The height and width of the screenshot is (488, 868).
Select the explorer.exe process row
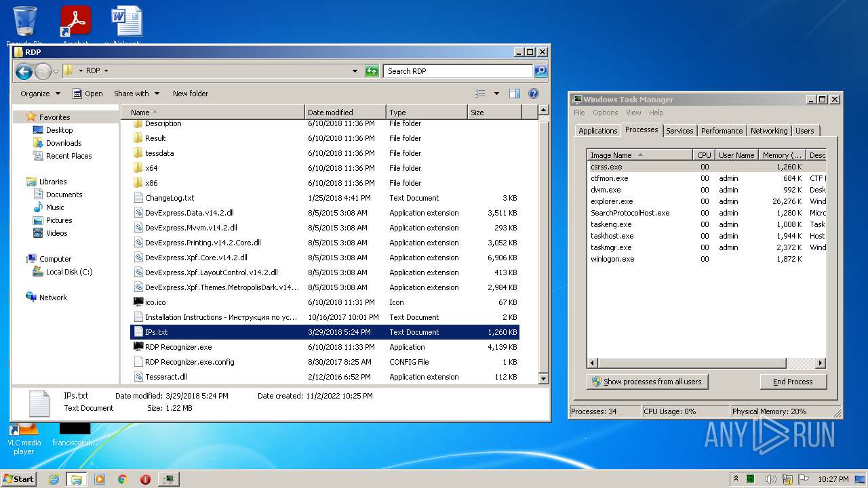click(706, 201)
